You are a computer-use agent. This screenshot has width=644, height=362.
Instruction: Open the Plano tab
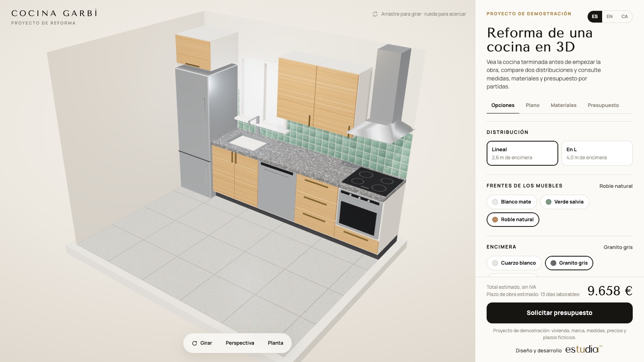pyautogui.click(x=532, y=105)
